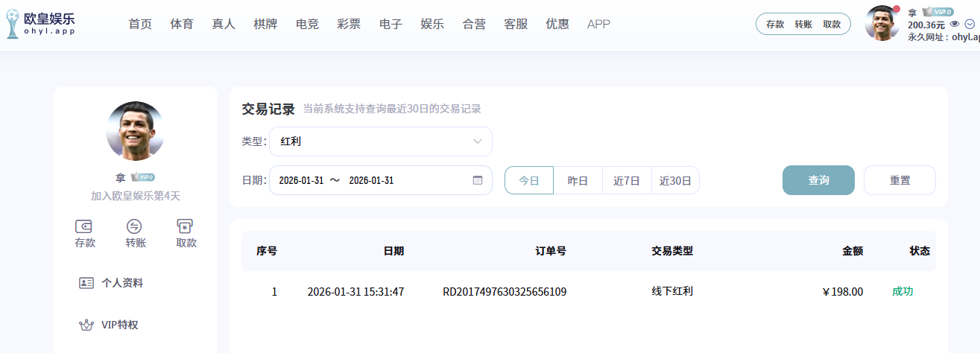Select the 近7日 date range option
The image size is (980, 353).
[x=627, y=180]
